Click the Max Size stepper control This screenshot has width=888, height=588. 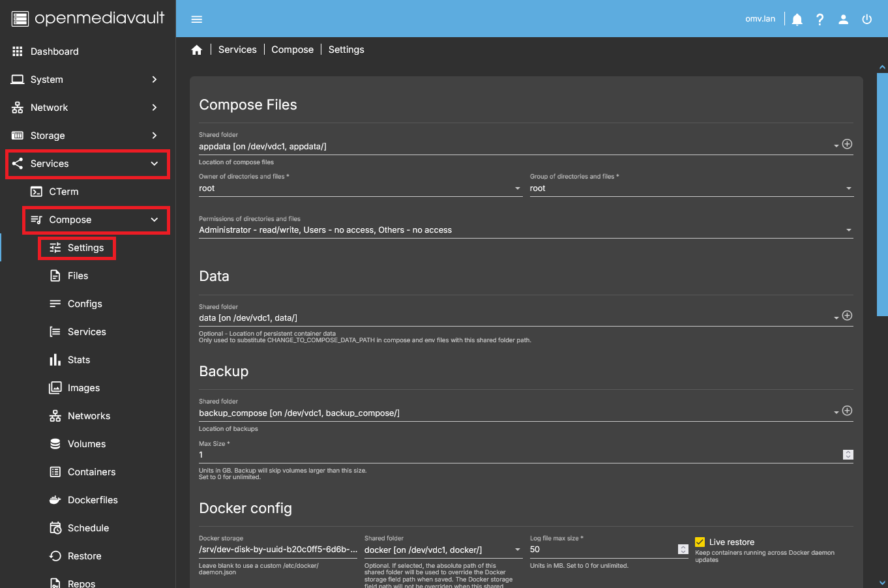pyautogui.click(x=848, y=454)
